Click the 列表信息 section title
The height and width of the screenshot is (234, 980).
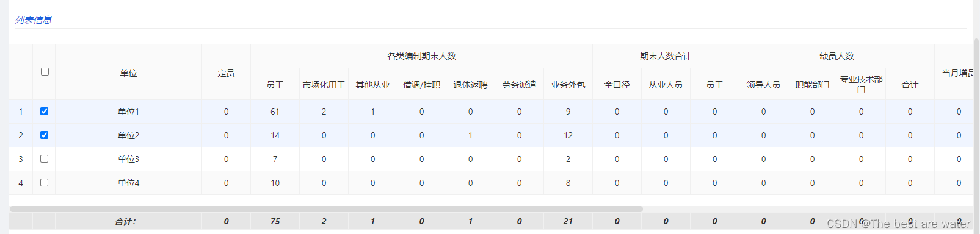(34, 19)
